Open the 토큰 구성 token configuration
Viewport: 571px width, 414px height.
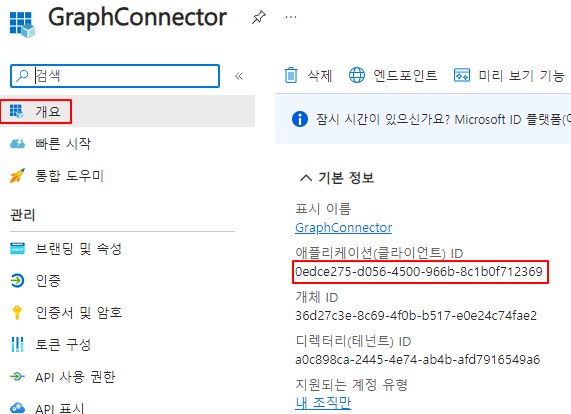[x=63, y=344]
